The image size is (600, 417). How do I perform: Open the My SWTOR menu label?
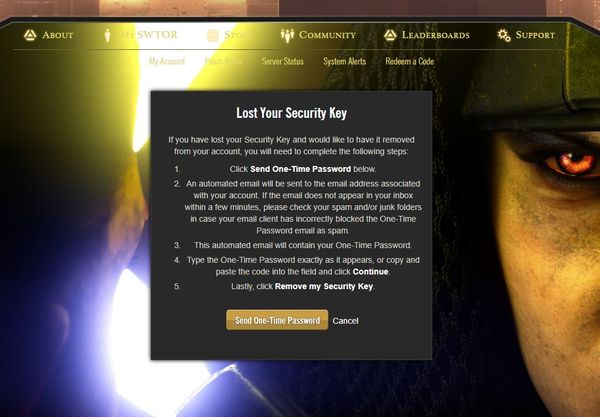149,35
